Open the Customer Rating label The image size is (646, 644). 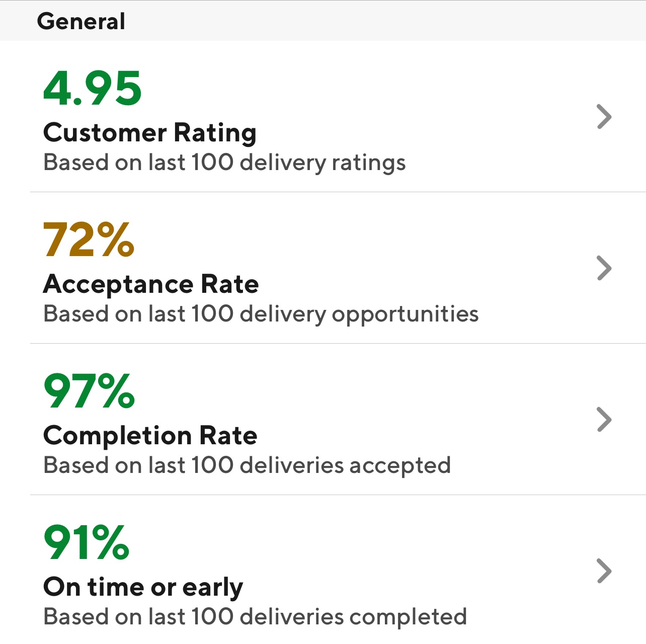pos(150,133)
